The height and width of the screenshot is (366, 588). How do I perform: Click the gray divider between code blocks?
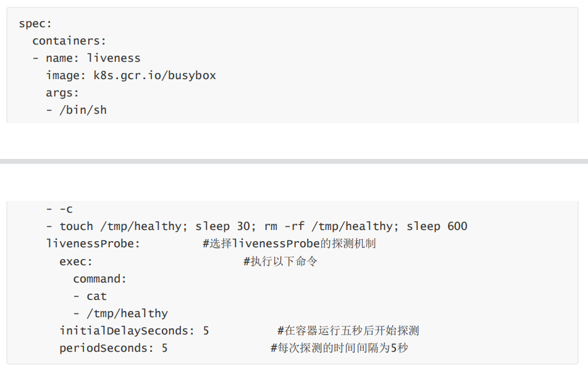[294, 161]
